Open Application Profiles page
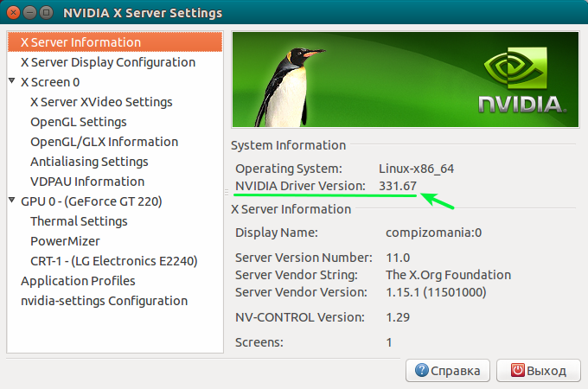The image size is (588, 389). (78, 281)
